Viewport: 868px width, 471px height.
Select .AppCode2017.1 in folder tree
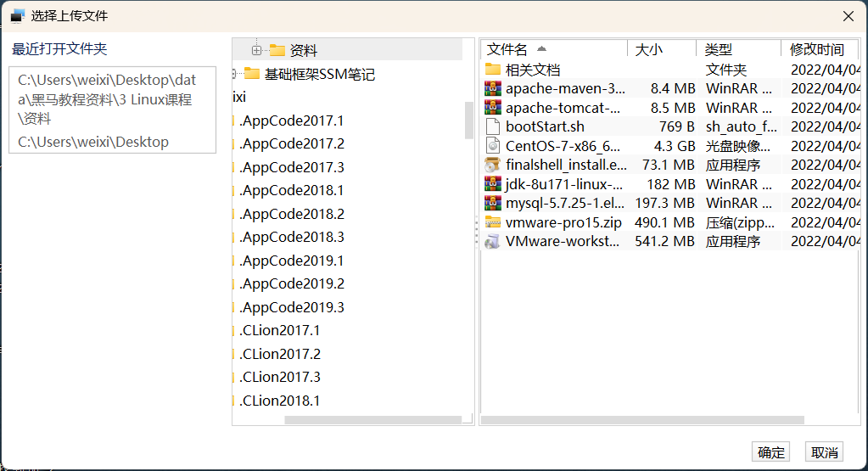[x=292, y=121]
